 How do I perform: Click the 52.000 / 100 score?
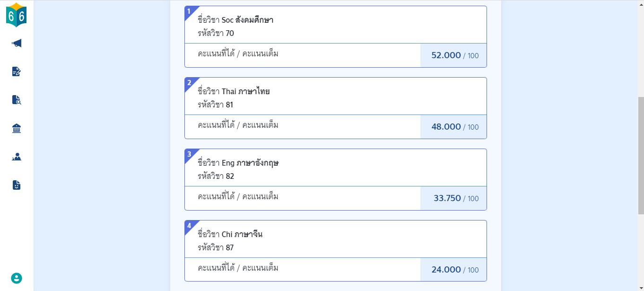coord(455,55)
